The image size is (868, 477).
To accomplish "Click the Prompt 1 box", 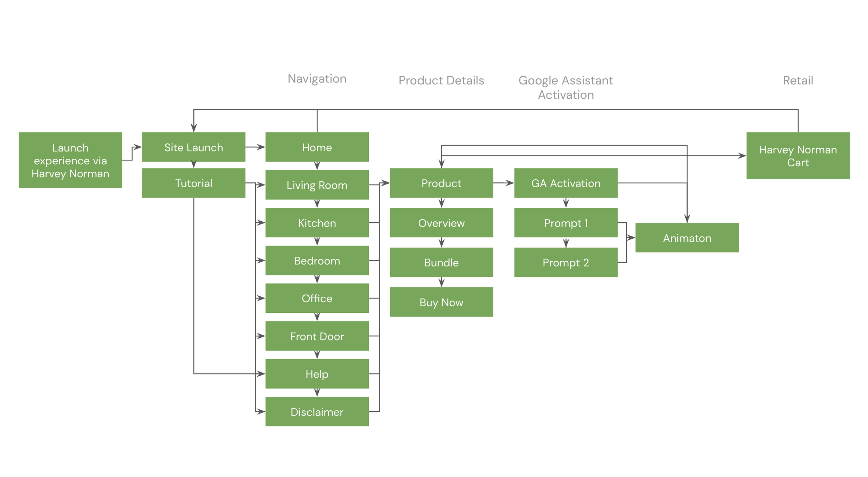I will (x=565, y=223).
